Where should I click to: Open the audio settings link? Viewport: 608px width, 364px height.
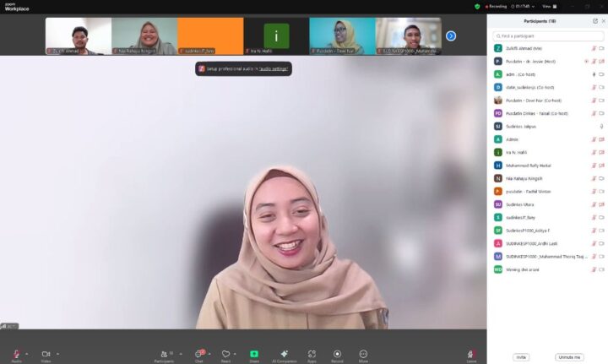click(x=274, y=69)
